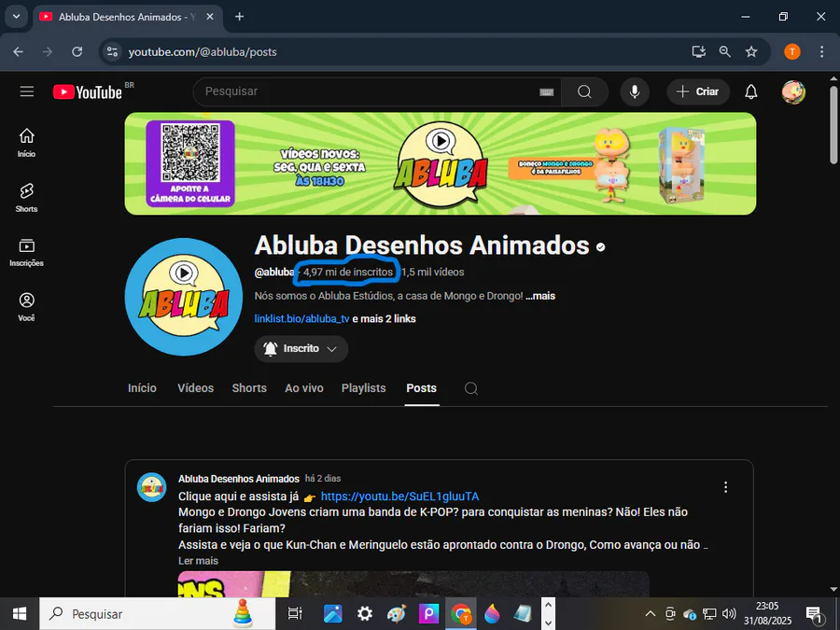This screenshot has height=630, width=840.
Task: Click the page vertical scrollbar thumb
Action: 833,124
